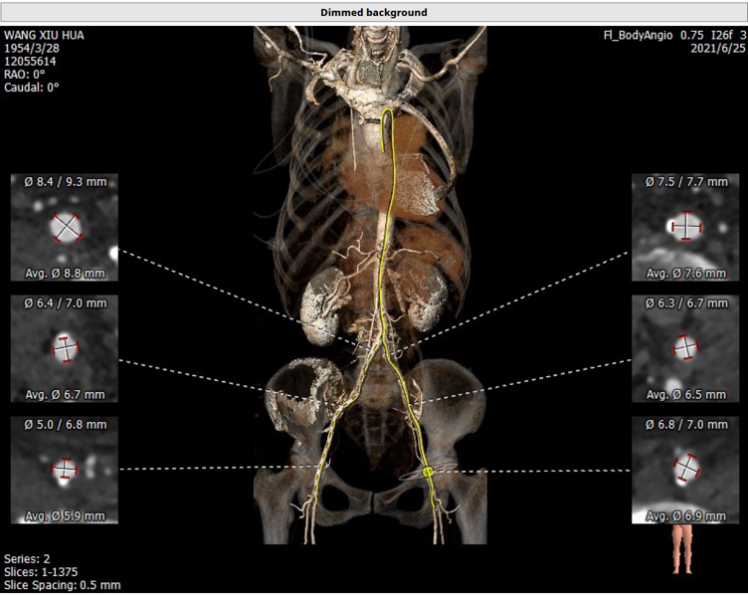The width and height of the screenshot is (748, 595).
Task: Click the Dimmed background title bar
Action: tap(373, 12)
